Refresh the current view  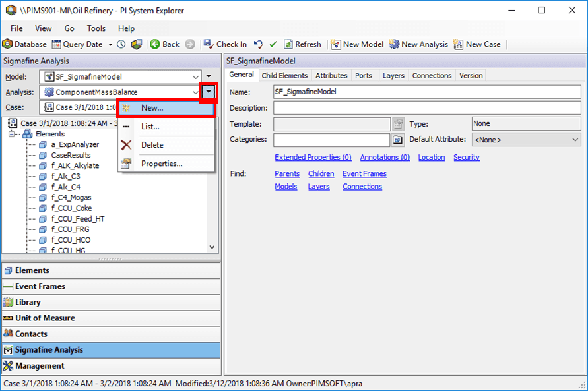(303, 45)
